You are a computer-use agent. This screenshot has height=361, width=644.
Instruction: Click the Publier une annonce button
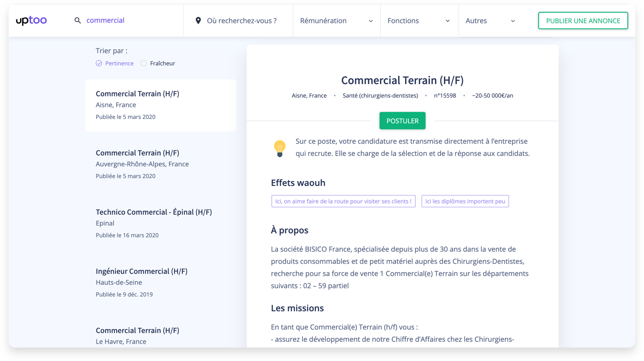[x=583, y=20]
